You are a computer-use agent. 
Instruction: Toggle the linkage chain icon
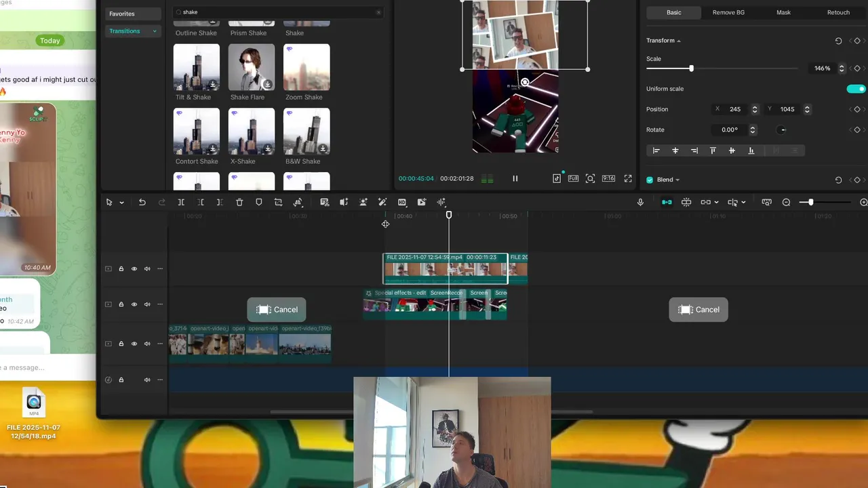pyautogui.click(x=706, y=202)
